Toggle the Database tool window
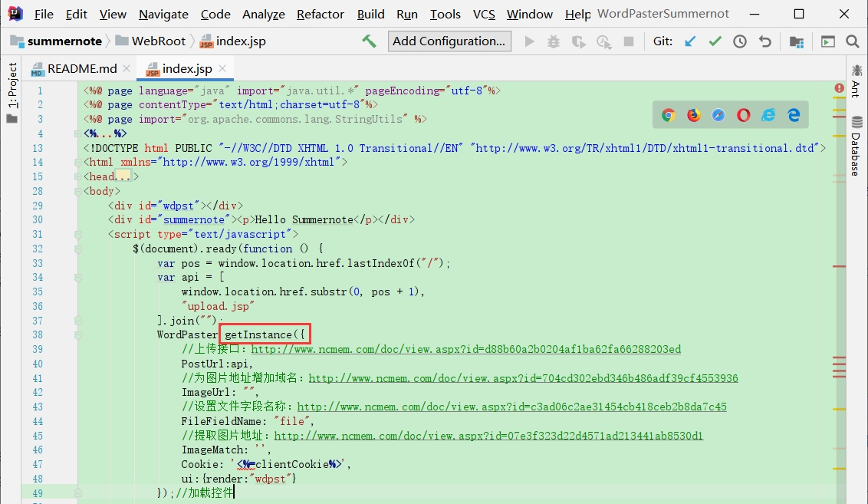The height and width of the screenshot is (504, 868). point(856,147)
